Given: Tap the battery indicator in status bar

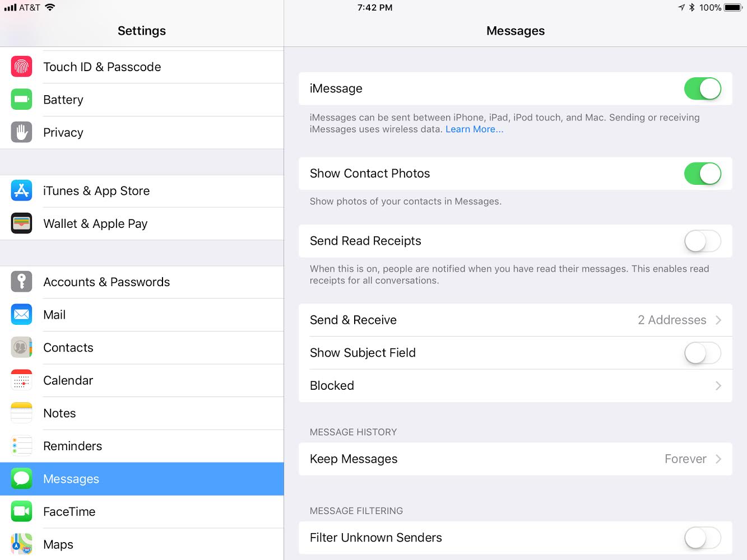Looking at the screenshot, I should click(x=734, y=7).
